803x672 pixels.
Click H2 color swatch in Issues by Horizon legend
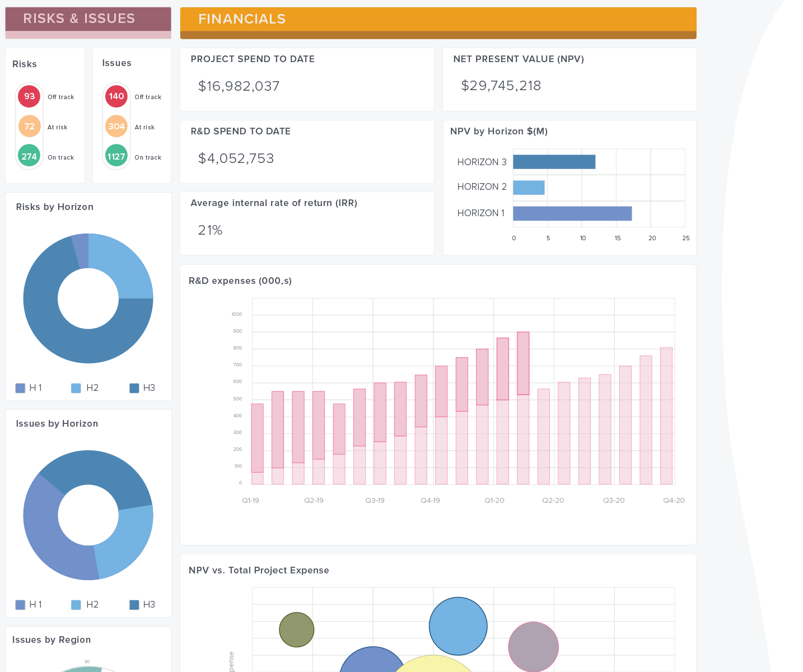(76, 605)
